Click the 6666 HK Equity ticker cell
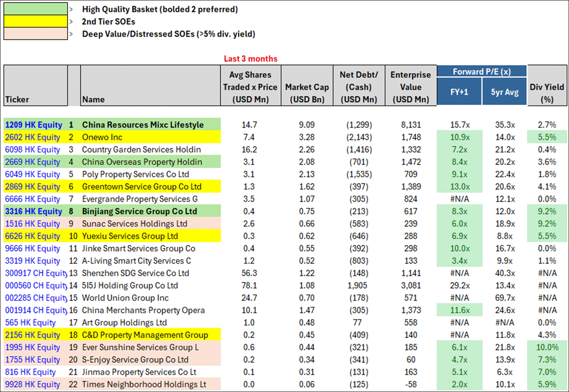Viewport: 569px width, 392px height. click(36, 199)
